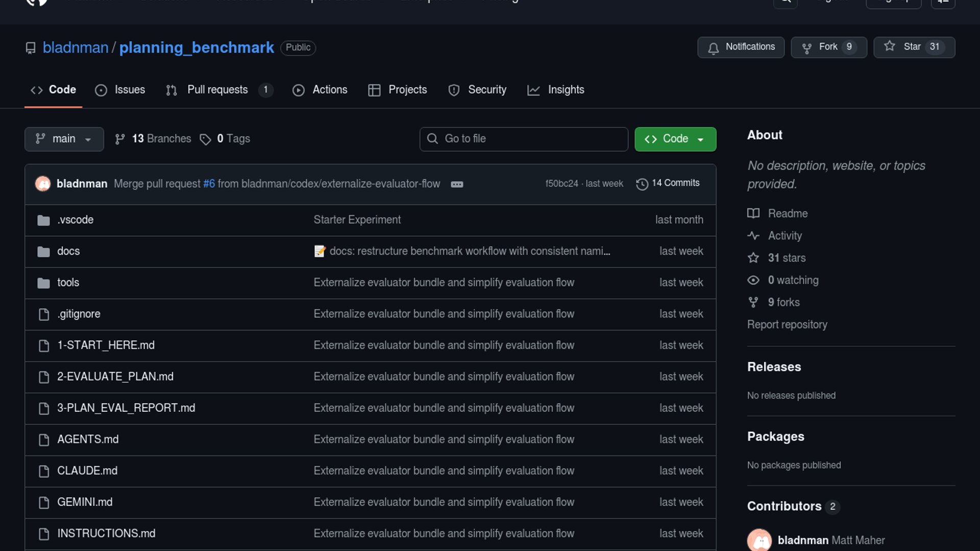Viewport: 980px width, 551px height.
Task: Open the green Code dropdown
Action: point(675,139)
